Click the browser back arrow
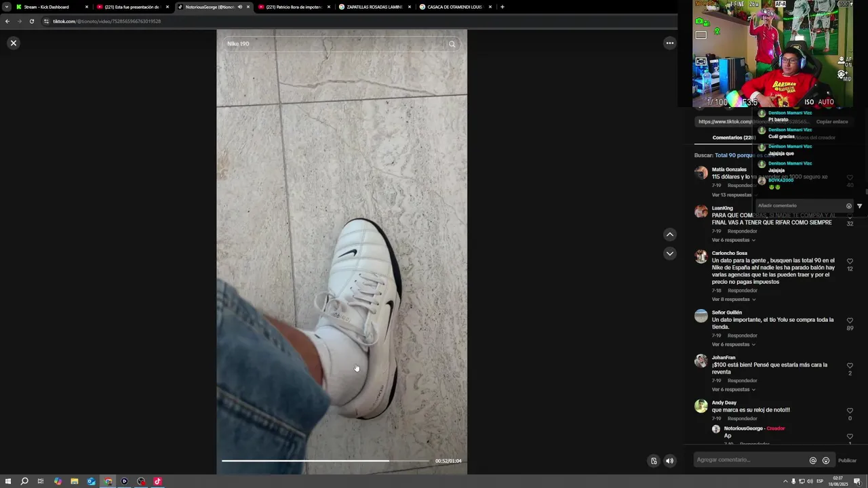Screen dimensions: 868x488 click(7, 21)
